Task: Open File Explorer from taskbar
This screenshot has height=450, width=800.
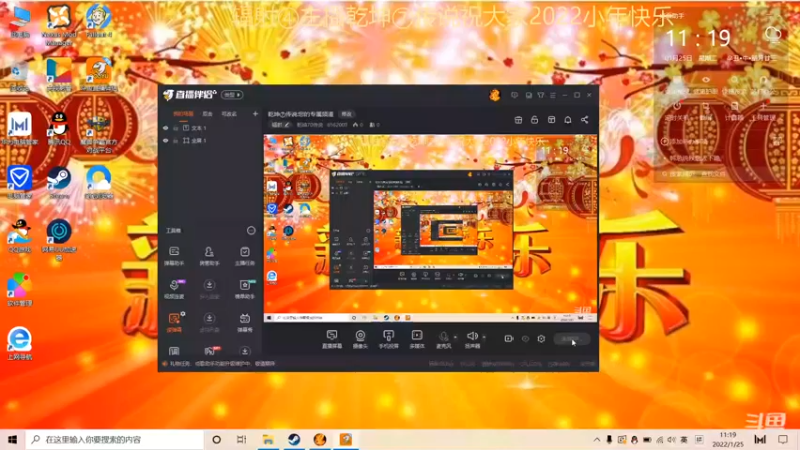Action: pos(268,439)
